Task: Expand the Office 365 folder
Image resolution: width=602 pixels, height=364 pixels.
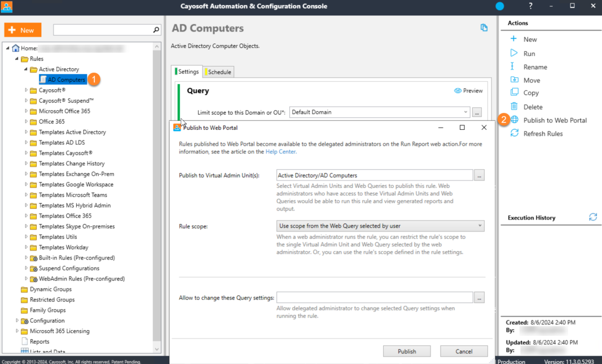Action: 26,121
